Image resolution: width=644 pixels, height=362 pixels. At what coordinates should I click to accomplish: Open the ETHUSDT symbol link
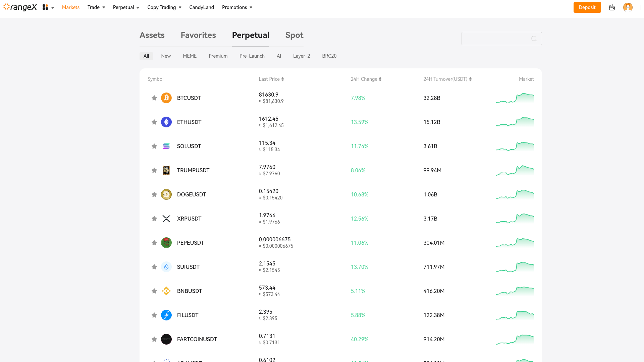(189, 122)
